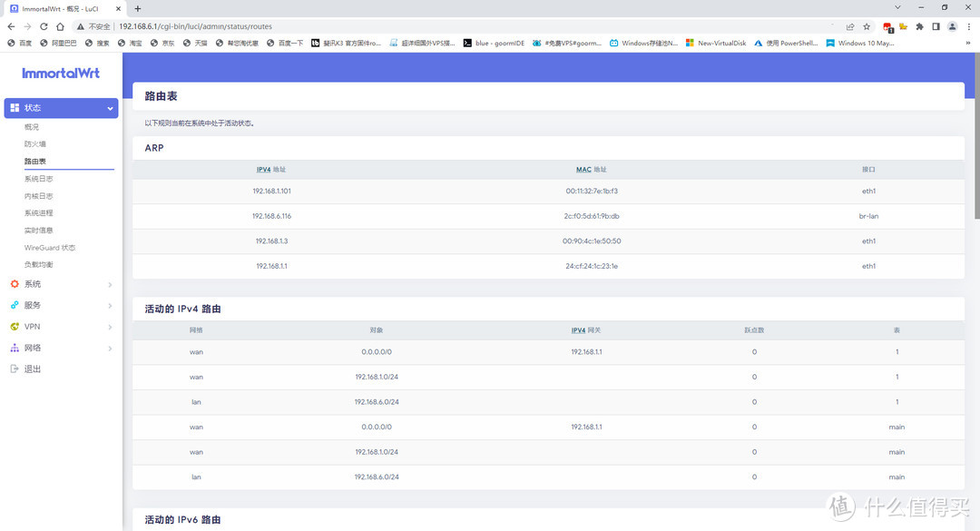Select ARP address 192.168.6.116
The width and height of the screenshot is (980, 531).
[x=271, y=216]
